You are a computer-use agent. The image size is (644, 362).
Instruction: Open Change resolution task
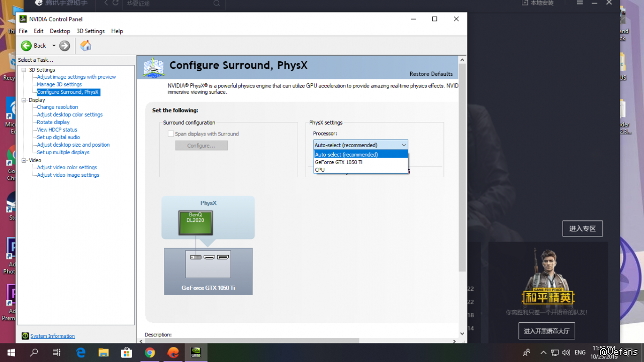57,107
